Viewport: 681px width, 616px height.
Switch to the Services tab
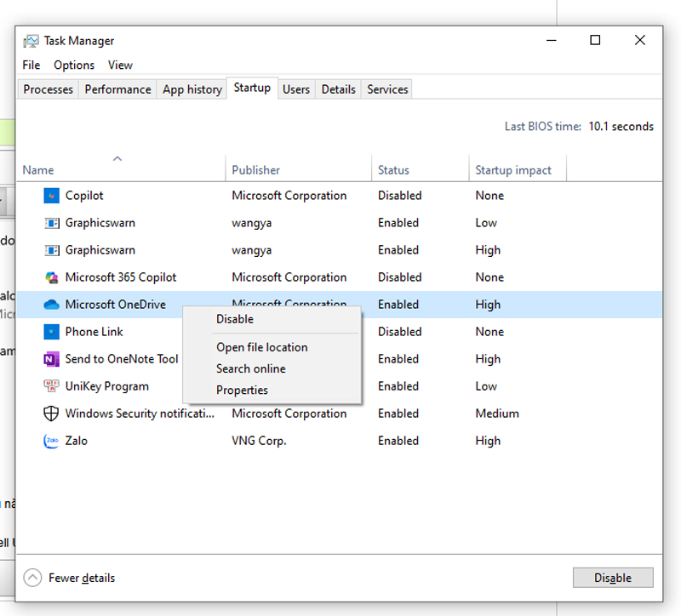click(x=387, y=89)
